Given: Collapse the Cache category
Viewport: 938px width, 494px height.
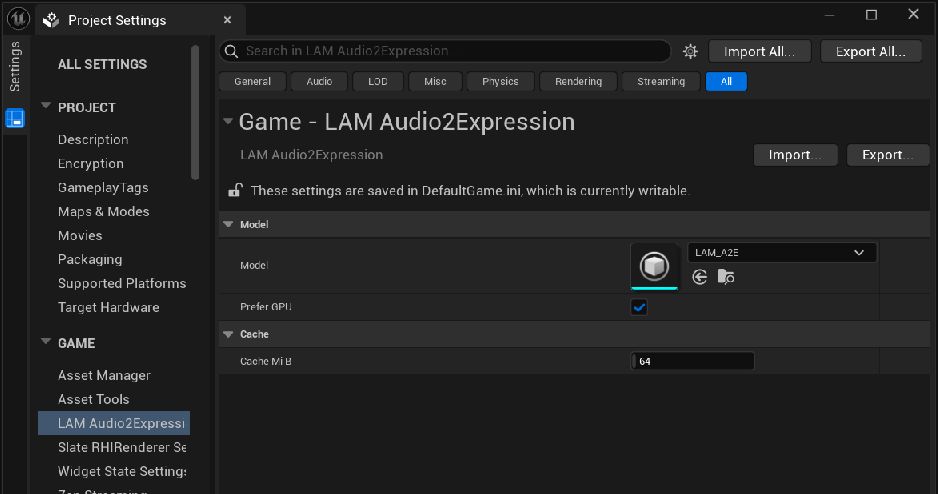Looking at the screenshot, I should point(228,334).
